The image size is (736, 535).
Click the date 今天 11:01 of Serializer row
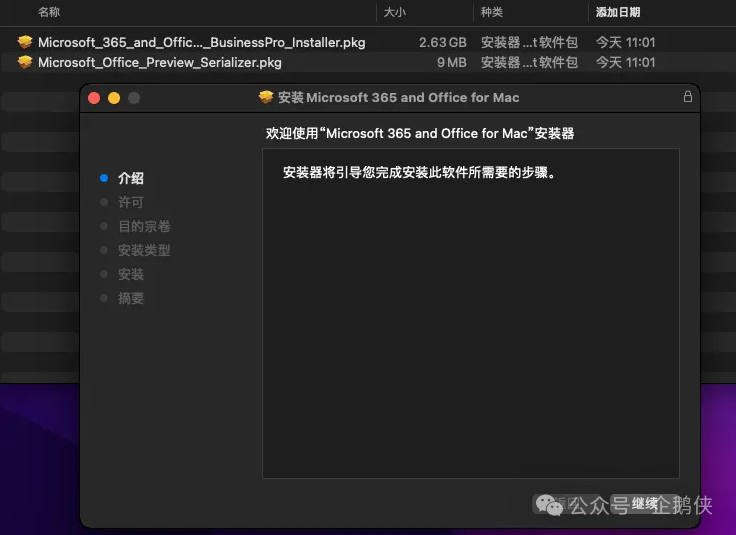pos(625,62)
